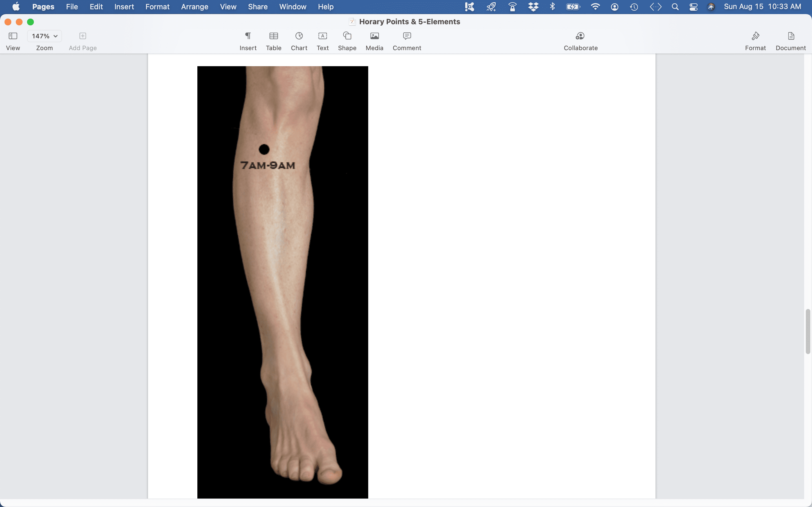
Task: Open the Insert paragraph toolbar icon
Action: 248,36
